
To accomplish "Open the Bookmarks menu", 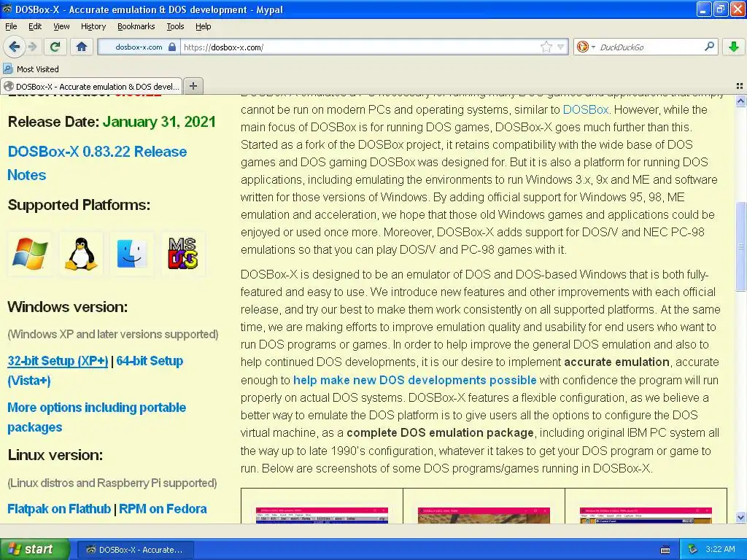I will pyautogui.click(x=136, y=26).
